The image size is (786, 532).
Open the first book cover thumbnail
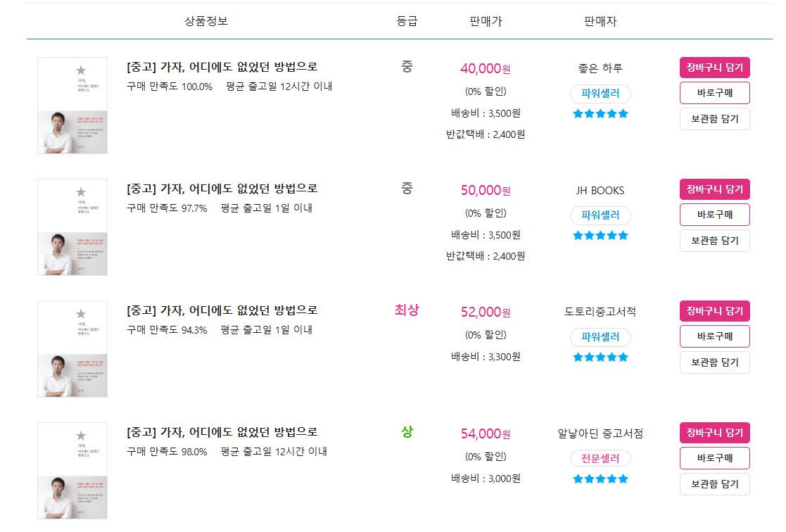[72, 106]
